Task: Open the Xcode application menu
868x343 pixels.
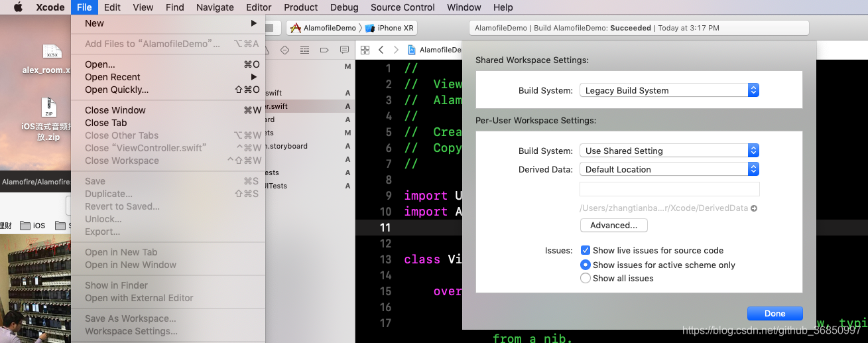Action: click(50, 7)
